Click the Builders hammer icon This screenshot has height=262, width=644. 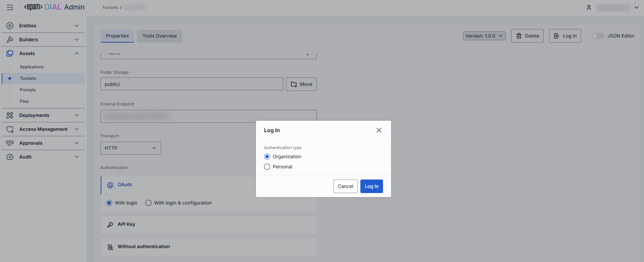point(10,40)
